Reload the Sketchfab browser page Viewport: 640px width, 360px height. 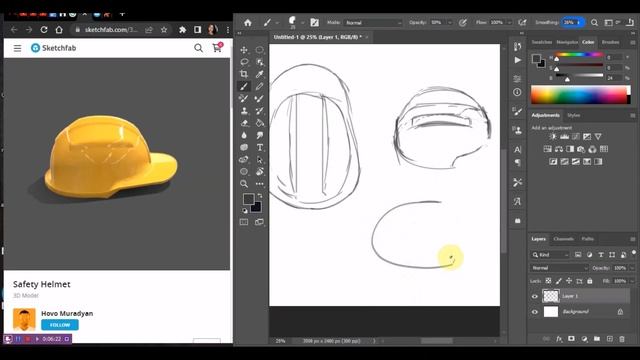(44, 30)
